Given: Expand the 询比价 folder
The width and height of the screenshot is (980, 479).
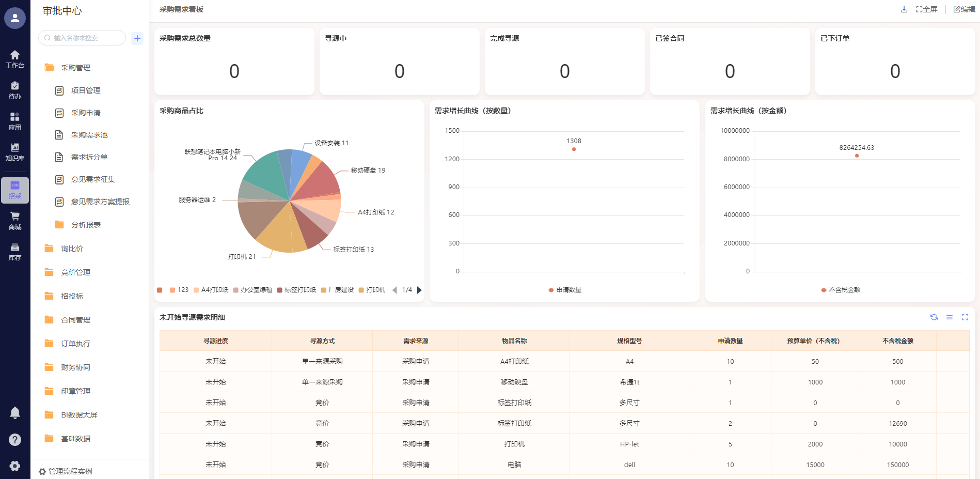Looking at the screenshot, I should point(72,249).
